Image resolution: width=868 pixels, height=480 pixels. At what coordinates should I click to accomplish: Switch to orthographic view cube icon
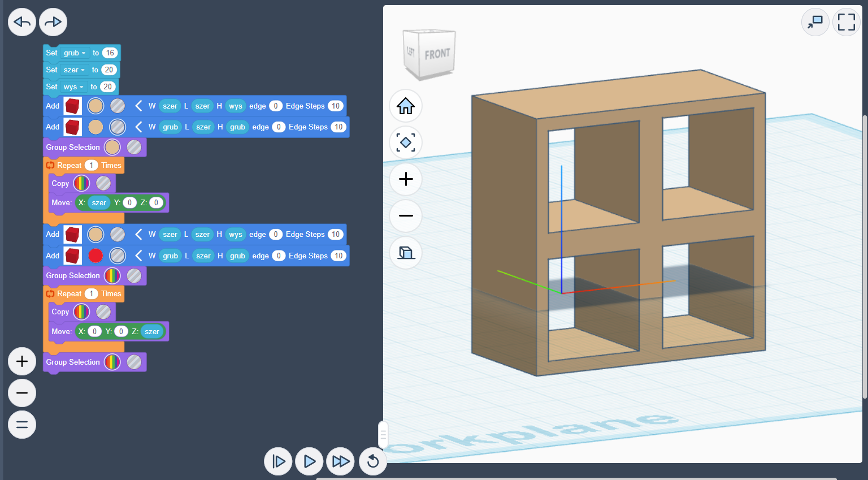406,252
